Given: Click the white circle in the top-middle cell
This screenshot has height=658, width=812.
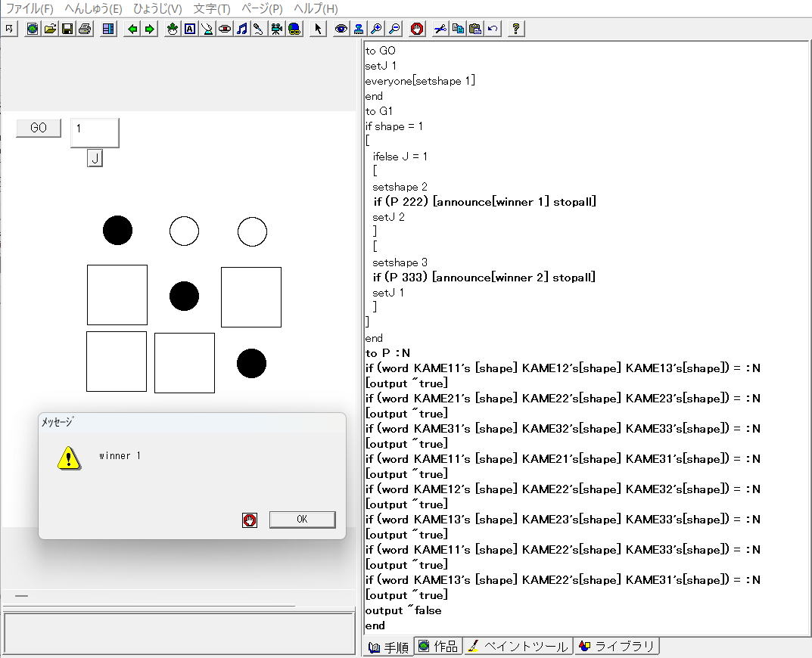Looking at the screenshot, I should point(185,231).
